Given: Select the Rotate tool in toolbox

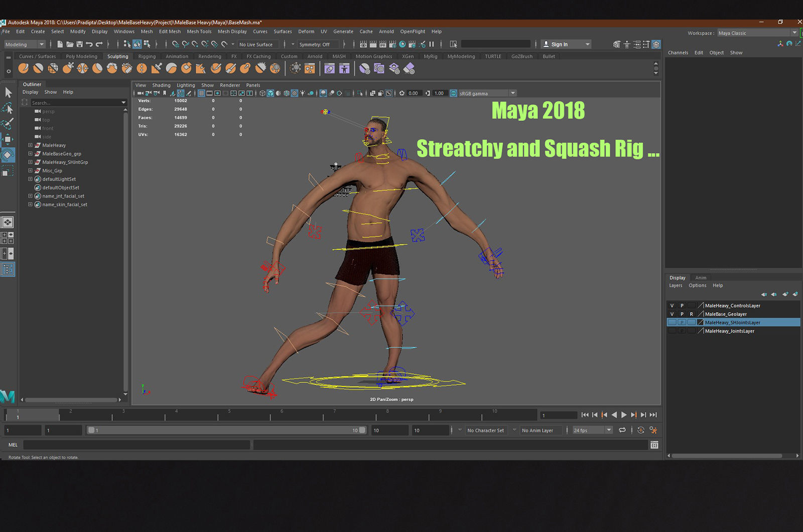Looking at the screenshot, I should [x=8, y=155].
